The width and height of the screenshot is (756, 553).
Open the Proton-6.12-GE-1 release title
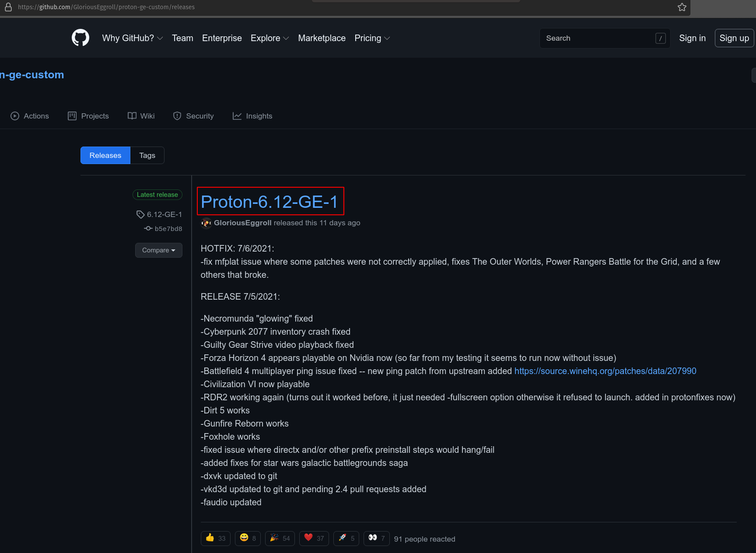point(269,202)
